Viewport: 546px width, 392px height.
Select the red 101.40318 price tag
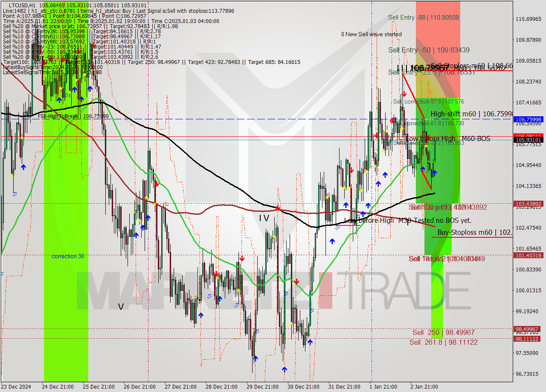tap(528, 255)
